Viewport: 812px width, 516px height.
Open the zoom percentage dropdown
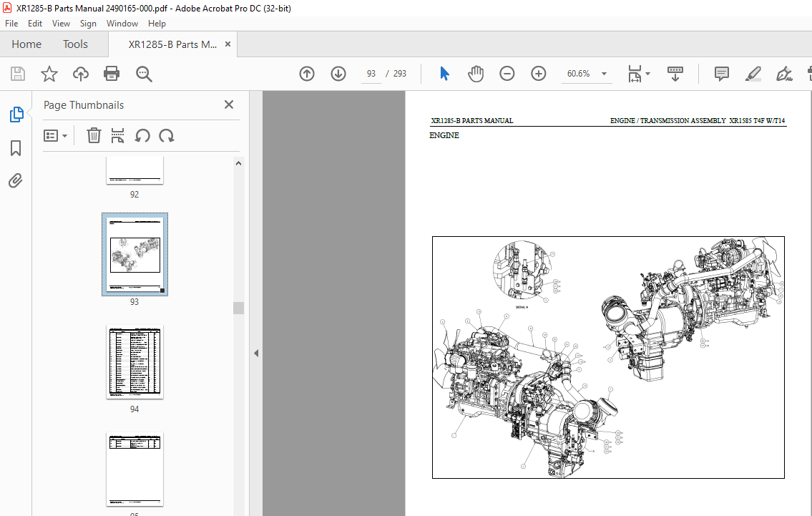pyautogui.click(x=603, y=73)
